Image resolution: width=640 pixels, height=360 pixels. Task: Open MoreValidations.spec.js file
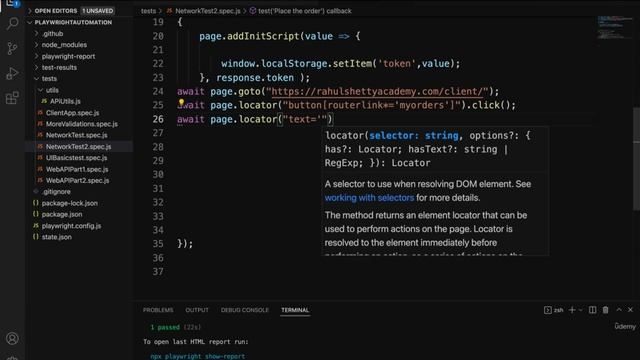[x=82, y=124]
